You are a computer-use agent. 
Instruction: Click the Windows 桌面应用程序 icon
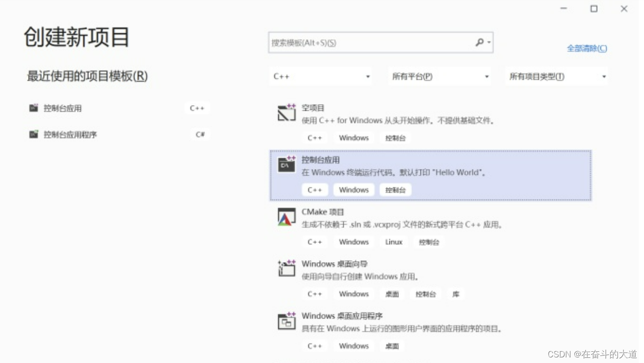tap(287, 320)
